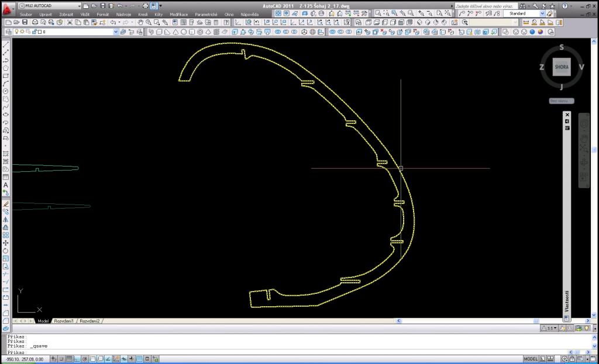Open the Modifikace menu
The width and height of the screenshot is (599, 364).
pos(178,14)
